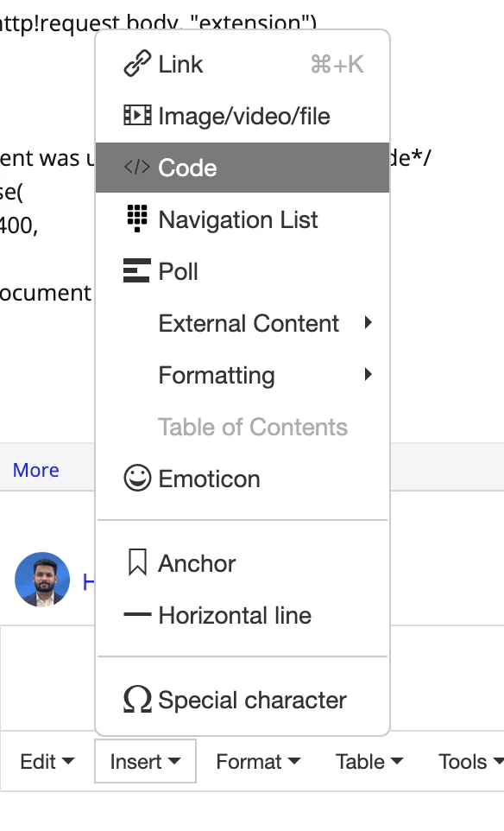Open the Edit dropdown menu

click(x=47, y=762)
